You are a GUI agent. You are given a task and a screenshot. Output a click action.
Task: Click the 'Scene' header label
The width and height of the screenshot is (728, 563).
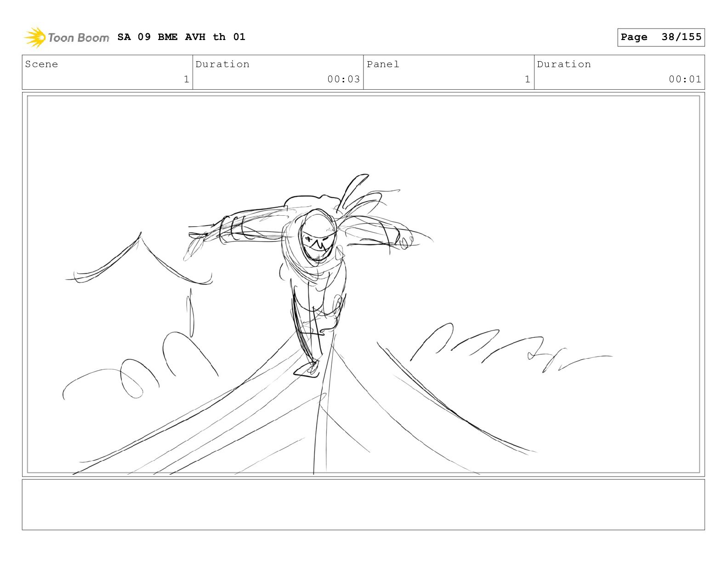tap(42, 64)
